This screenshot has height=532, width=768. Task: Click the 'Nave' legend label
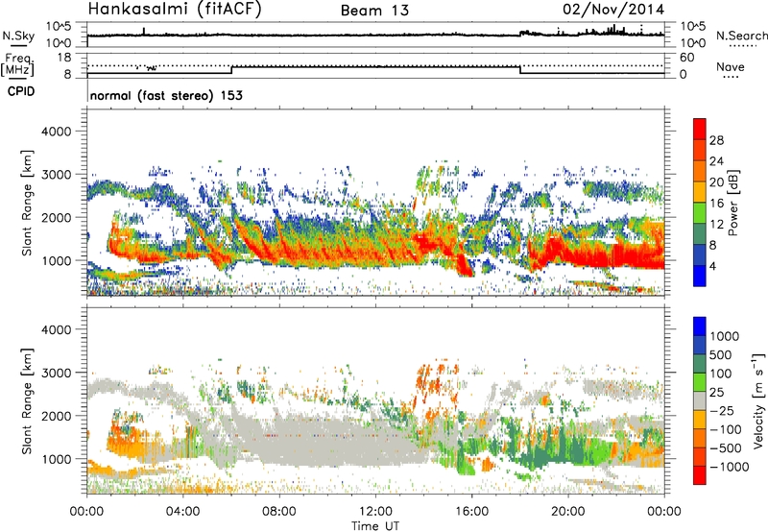click(731, 67)
